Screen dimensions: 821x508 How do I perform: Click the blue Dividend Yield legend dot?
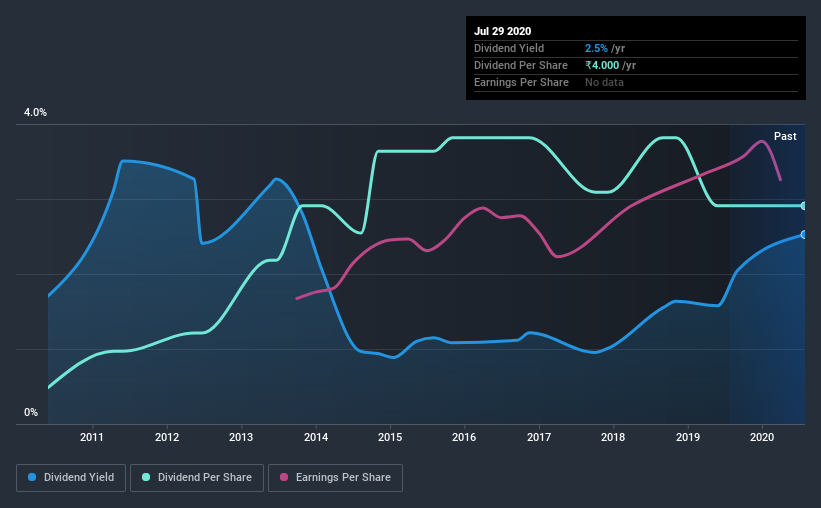(32, 477)
